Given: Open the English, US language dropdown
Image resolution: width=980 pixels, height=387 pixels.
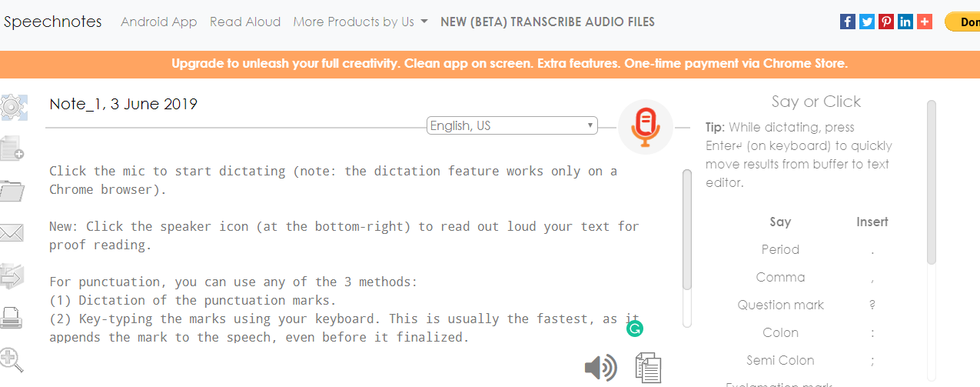Looking at the screenshot, I should pyautogui.click(x=512, y=125).
